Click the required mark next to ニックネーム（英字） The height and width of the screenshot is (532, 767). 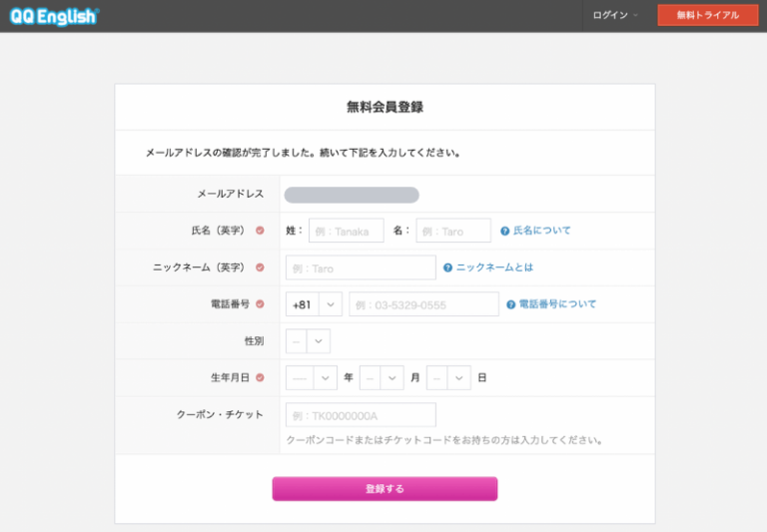260,267
